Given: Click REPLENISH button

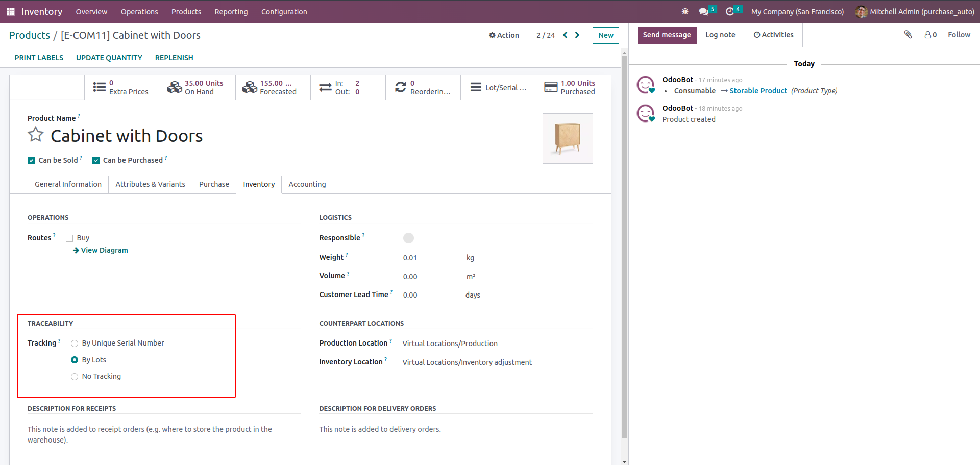Looking at the screenshot, I should pos(174,58).
